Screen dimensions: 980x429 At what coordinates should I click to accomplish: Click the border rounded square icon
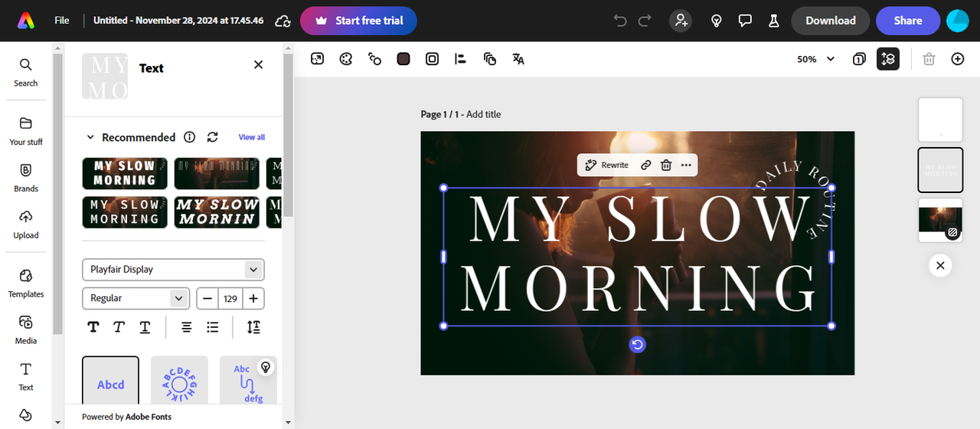click(433, 59)
